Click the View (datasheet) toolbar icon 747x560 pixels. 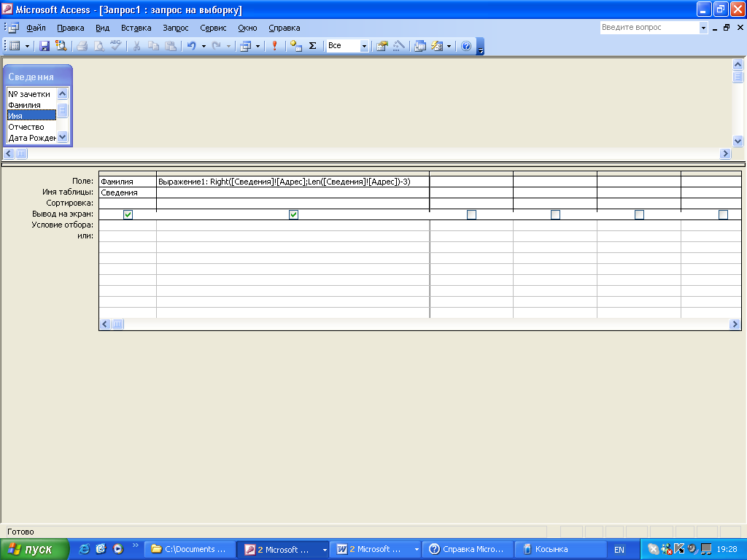coord(15,46)
